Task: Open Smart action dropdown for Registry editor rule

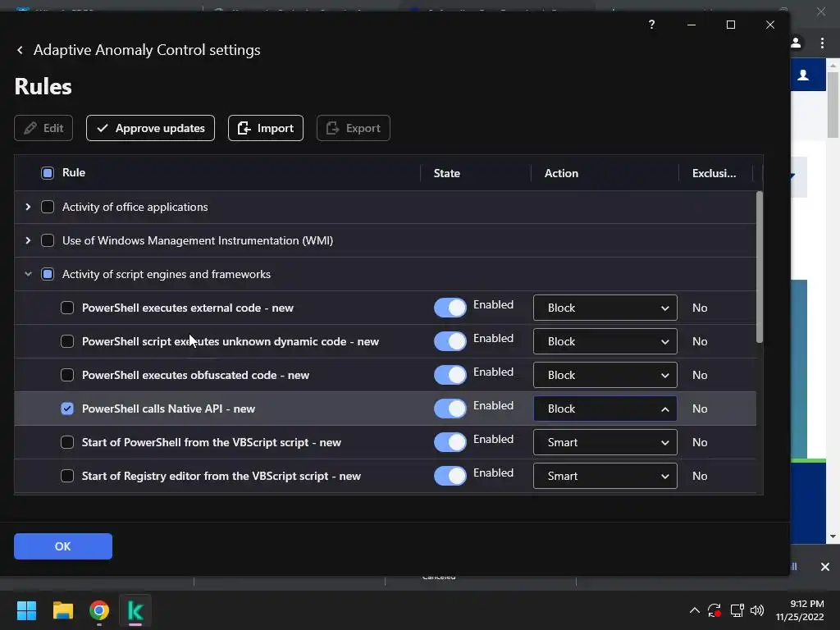Action: [x=605, y=476]
